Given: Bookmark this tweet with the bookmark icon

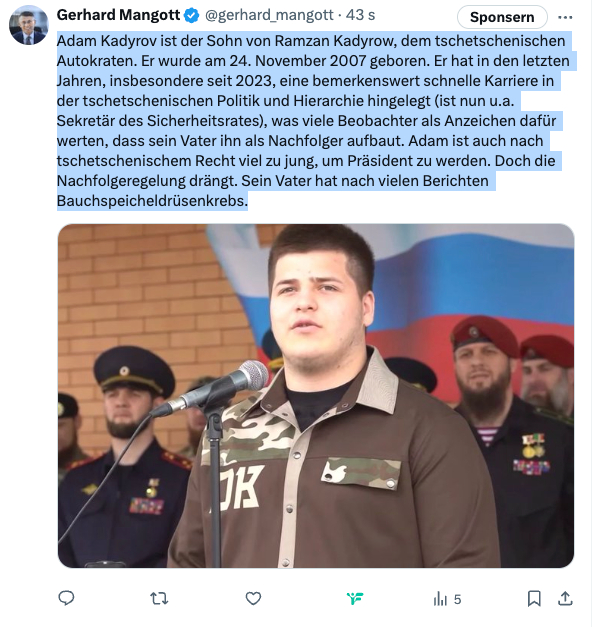Looking at the screenshot, I should point(534,599).
